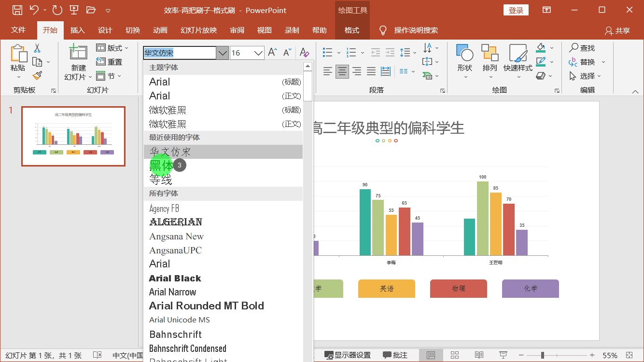The height and width of the screenshot is (362, 644).
Task: Click the Paste clipboard icon
Action: (18, 53)
